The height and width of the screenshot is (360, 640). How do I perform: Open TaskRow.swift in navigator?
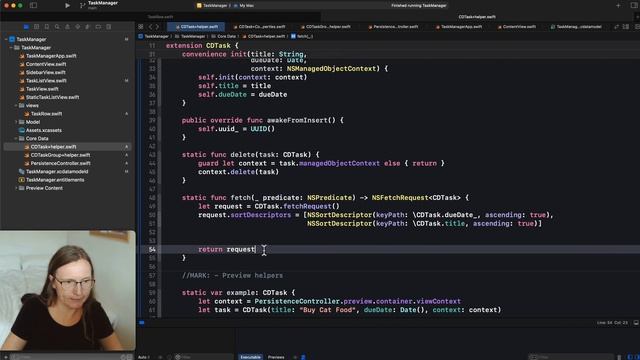(46, 114)
